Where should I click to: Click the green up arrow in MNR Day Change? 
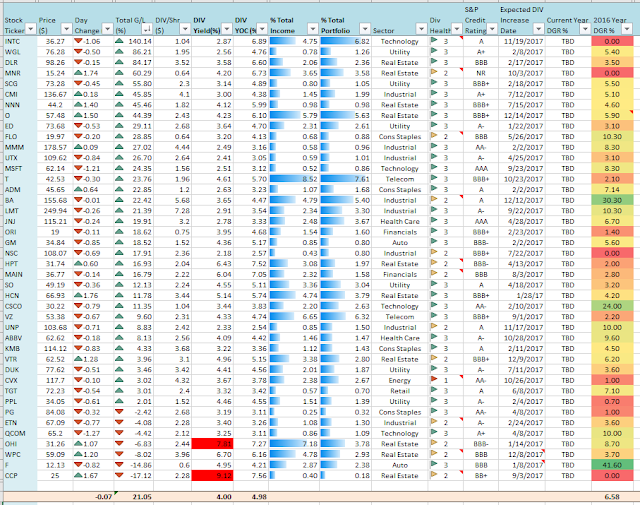point(78,73)
